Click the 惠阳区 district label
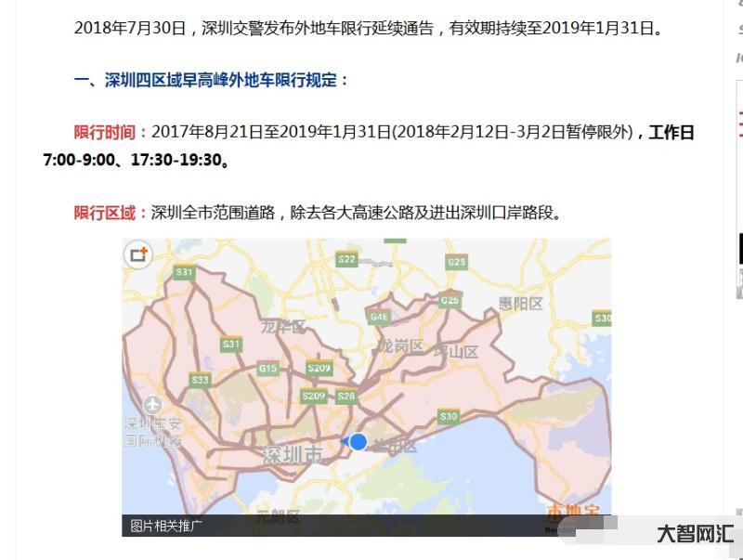This screenshot has height=560, width=743. point(519,303)
